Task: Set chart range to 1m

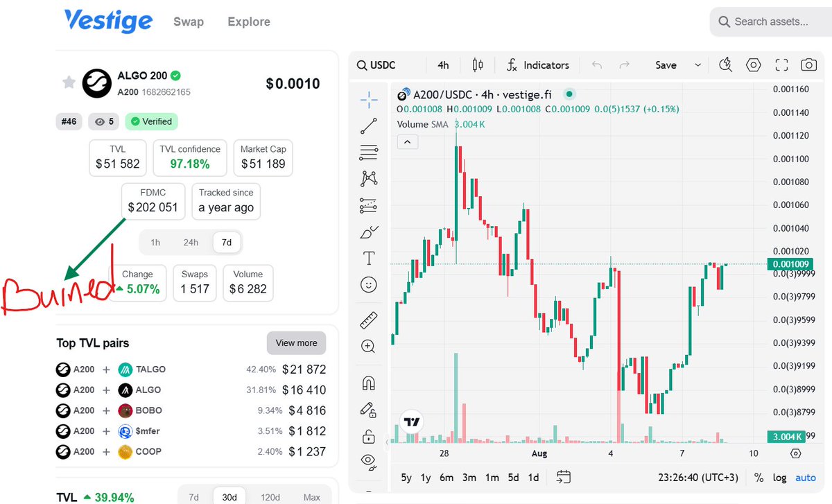Action: coord(492,478)
